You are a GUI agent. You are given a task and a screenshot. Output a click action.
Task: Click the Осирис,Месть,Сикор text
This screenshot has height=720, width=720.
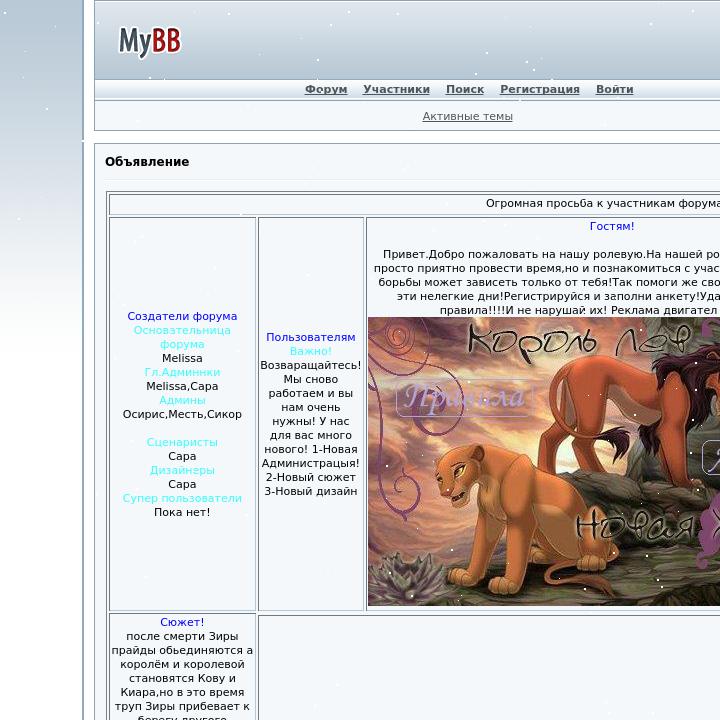182,414
